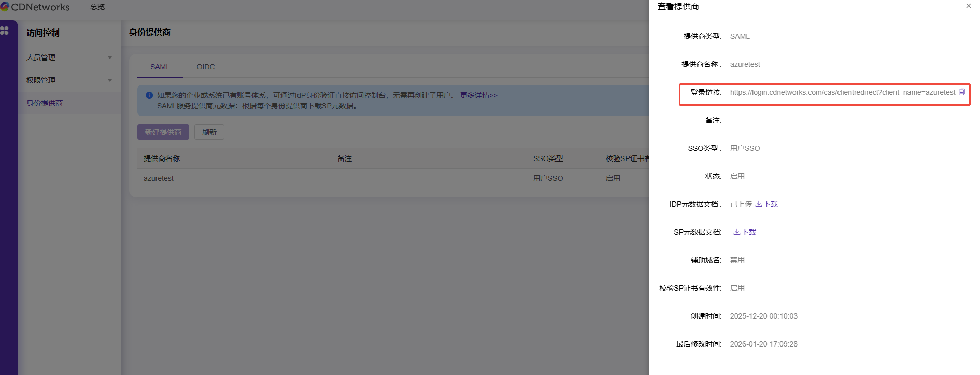Screen dimensions: 980x375
Task: Open the 更多详情>> link
Action: click(478, 95)
